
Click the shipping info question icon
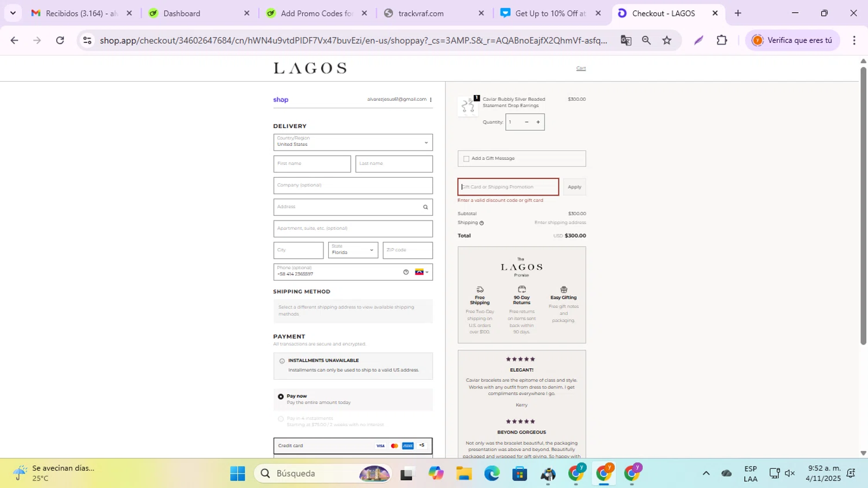[x=481, y=223]
